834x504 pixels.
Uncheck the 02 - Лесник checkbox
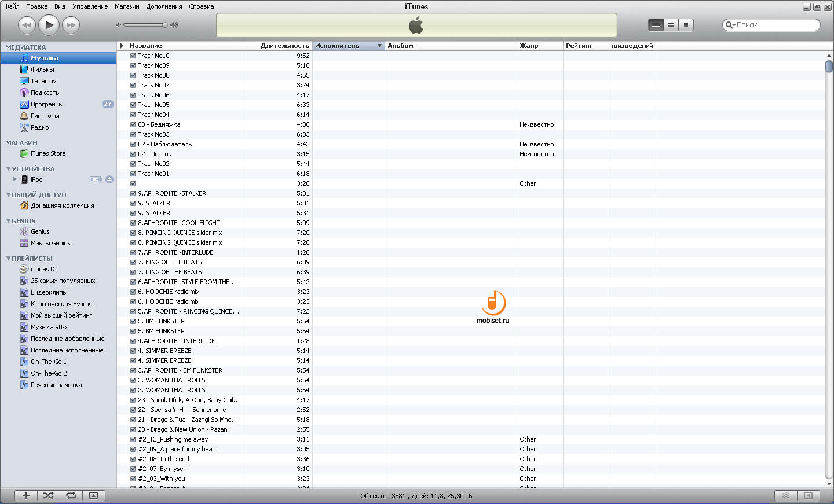click(133, 154)
